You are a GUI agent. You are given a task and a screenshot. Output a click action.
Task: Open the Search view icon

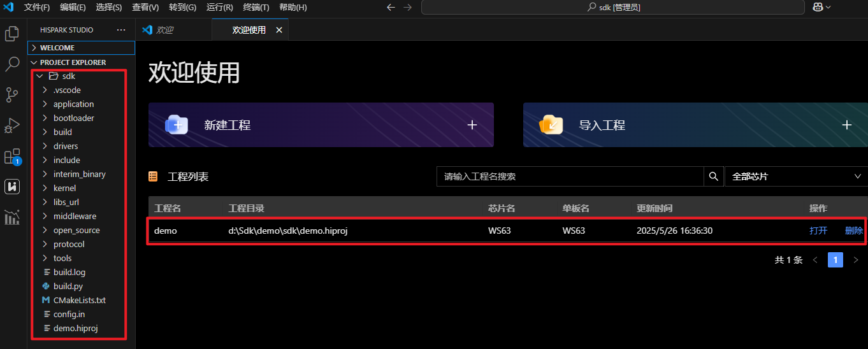click(12, 64)
